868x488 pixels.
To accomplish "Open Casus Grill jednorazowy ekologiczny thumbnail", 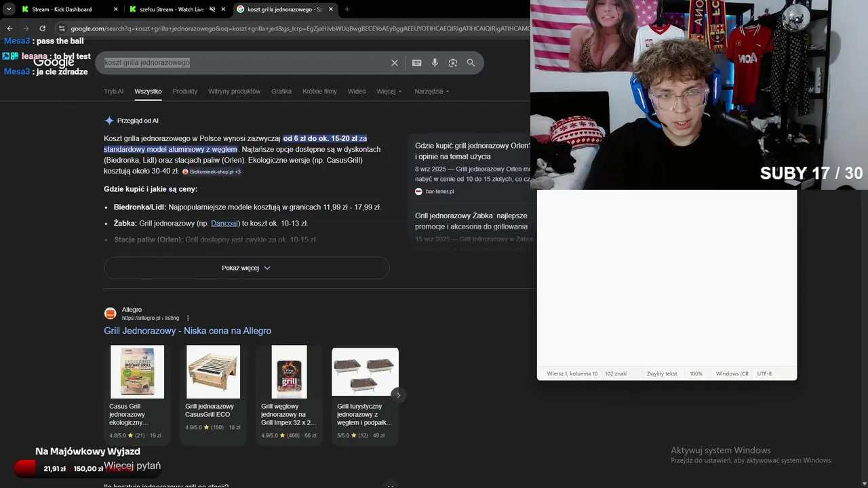I will [x=138, y=371].
